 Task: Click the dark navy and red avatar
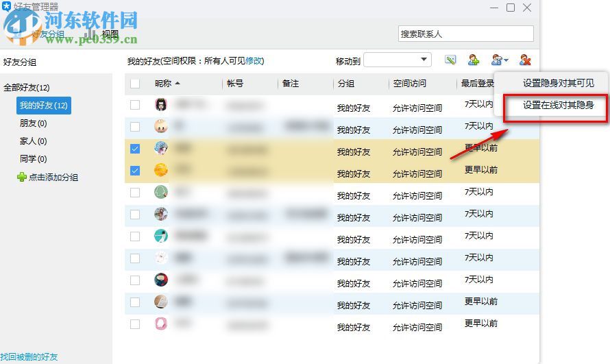click(161, 280)
